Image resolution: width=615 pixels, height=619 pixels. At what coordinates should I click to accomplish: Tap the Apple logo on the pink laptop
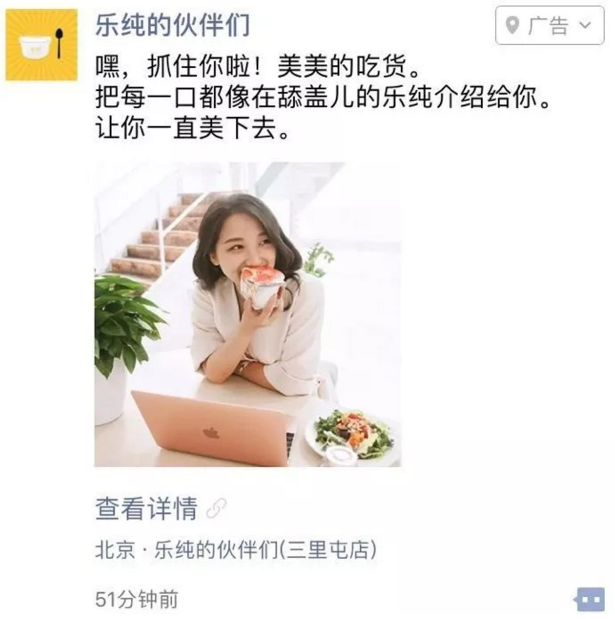(x=211, y=433)
